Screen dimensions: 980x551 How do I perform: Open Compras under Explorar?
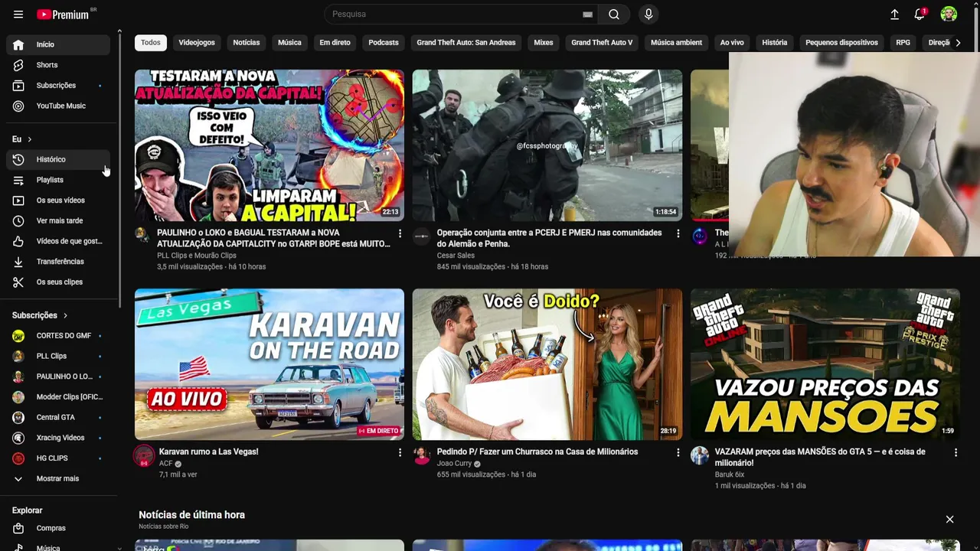(x=58, y=528)
